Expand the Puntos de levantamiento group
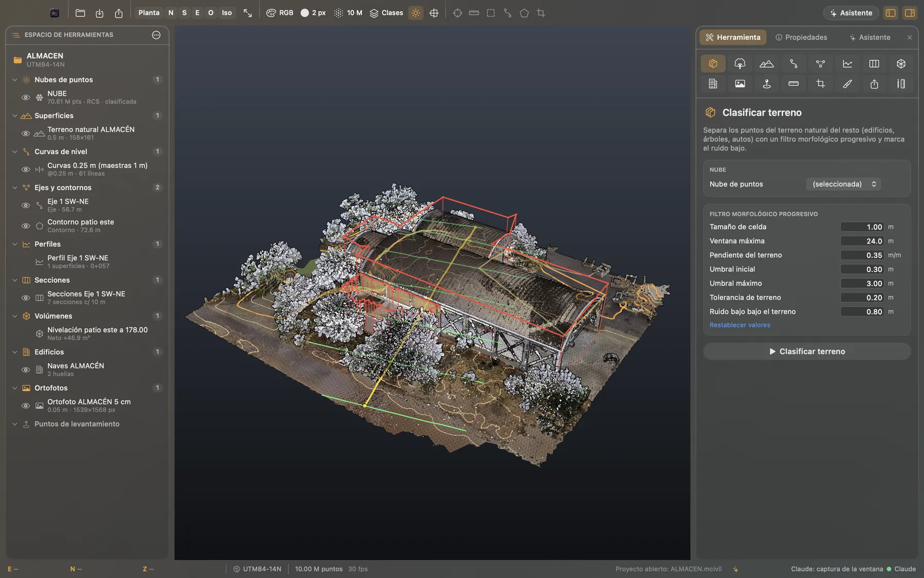 [15, 424]
